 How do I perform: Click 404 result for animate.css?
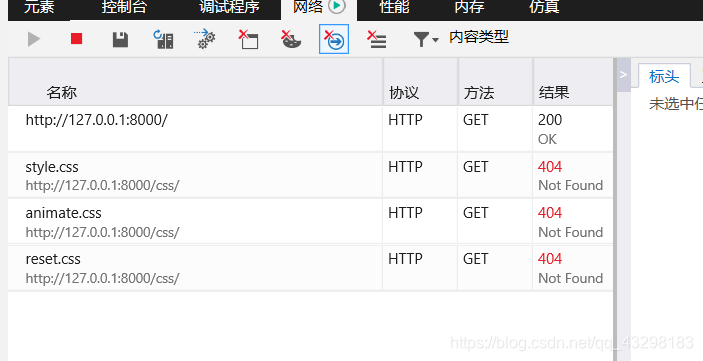pyautogui.click(x=573, y=221)
